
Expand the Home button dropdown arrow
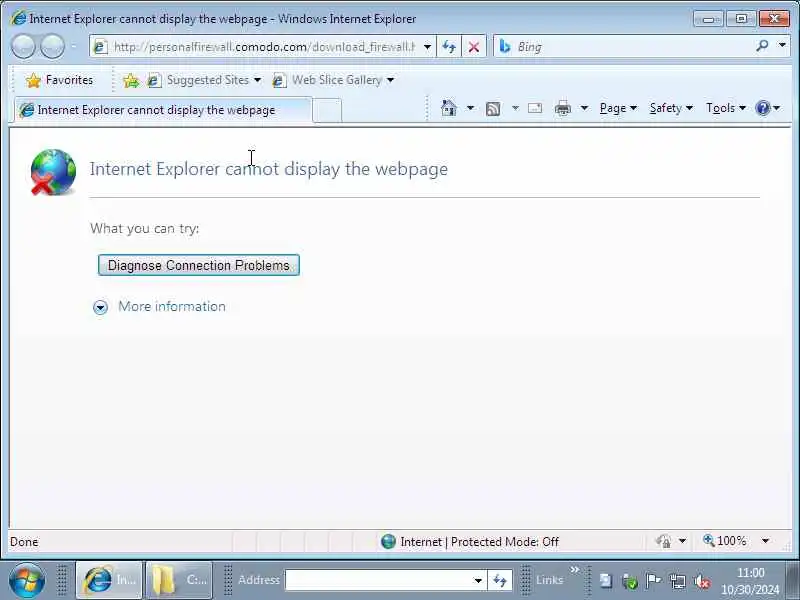[470, 108]
